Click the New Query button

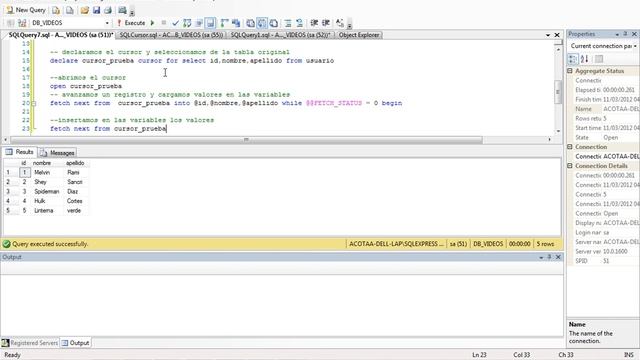(26, 10)
